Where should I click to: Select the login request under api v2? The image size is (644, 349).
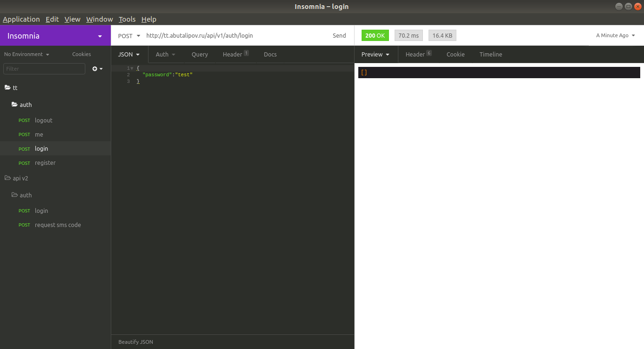tap(55, 211)
